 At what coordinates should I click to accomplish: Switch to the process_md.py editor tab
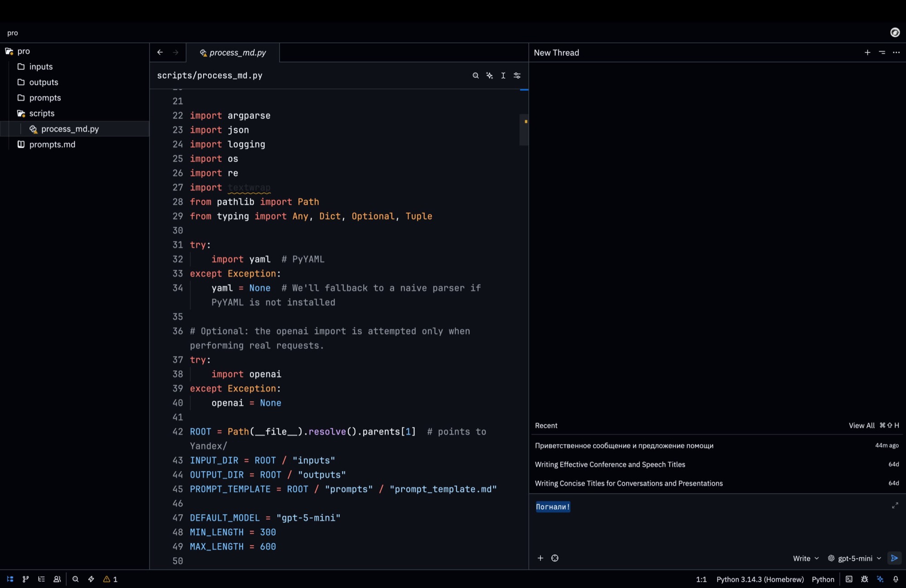coord(233,53)
